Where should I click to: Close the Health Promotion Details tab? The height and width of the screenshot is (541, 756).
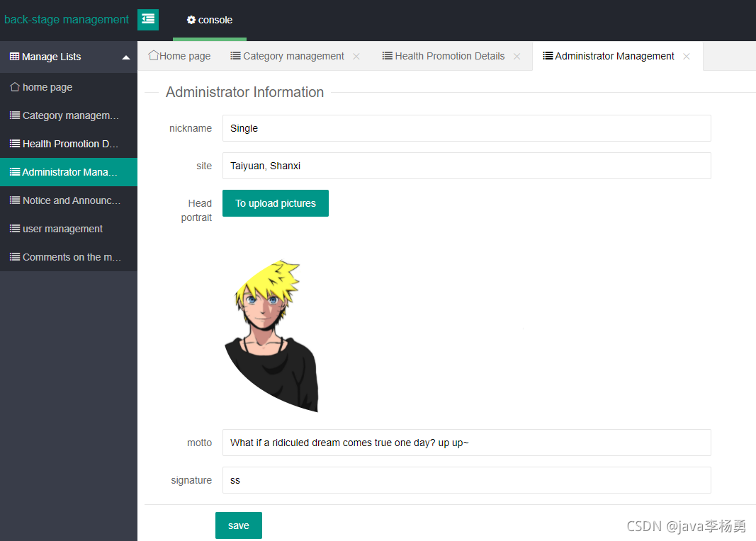click(517, 57)
